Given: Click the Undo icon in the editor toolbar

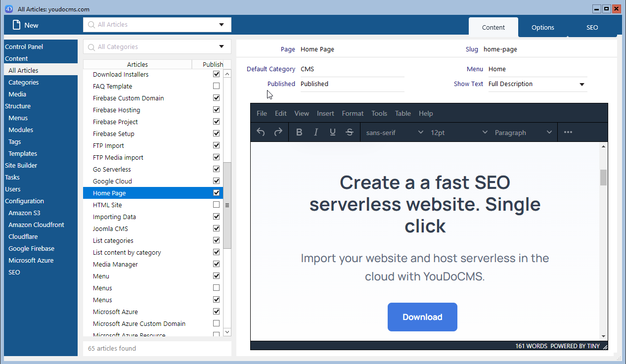Looking at the screenshot, I should [261, 132].
